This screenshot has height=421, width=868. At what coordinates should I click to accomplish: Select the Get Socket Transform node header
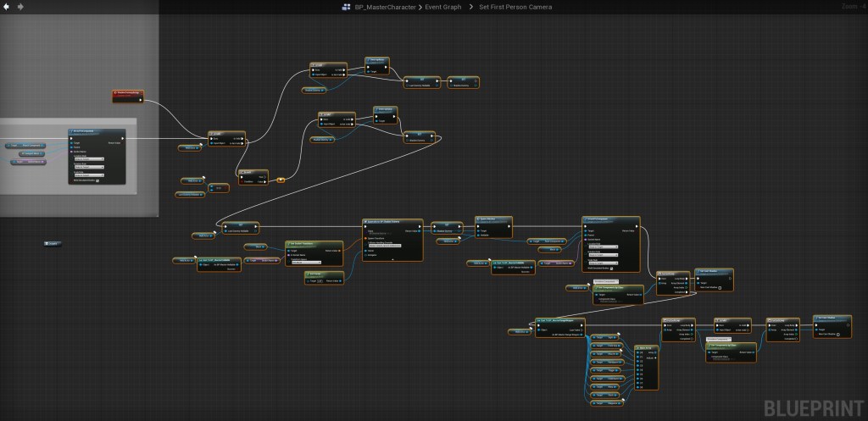tap(303, 244)
